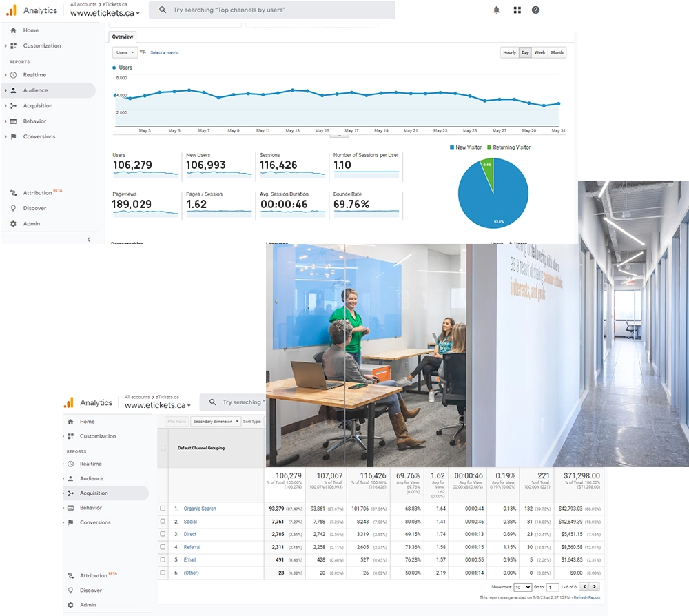This screenshot has height=616, width=689.
Task: Open Customization in the Acquisition report sidebar
Action: 98,436
